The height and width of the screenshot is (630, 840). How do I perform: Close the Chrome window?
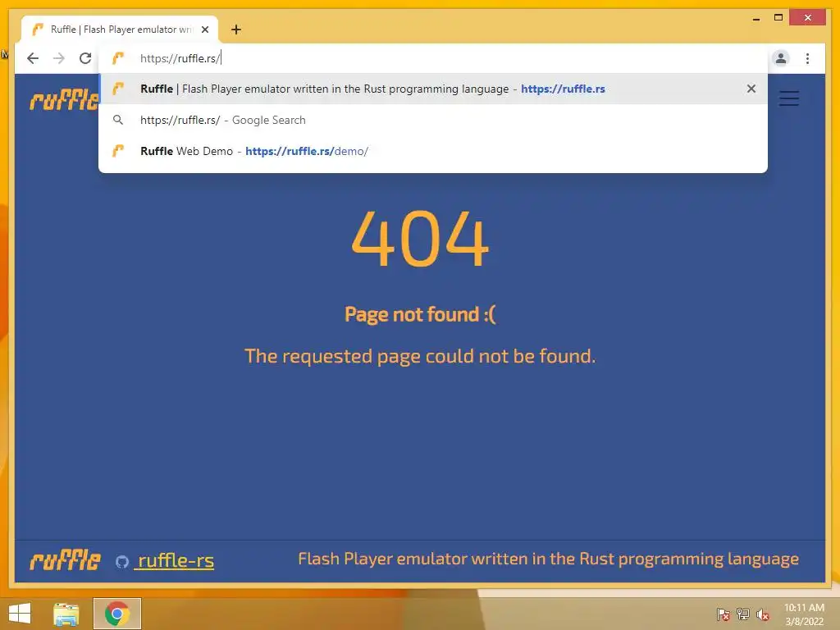808,18
